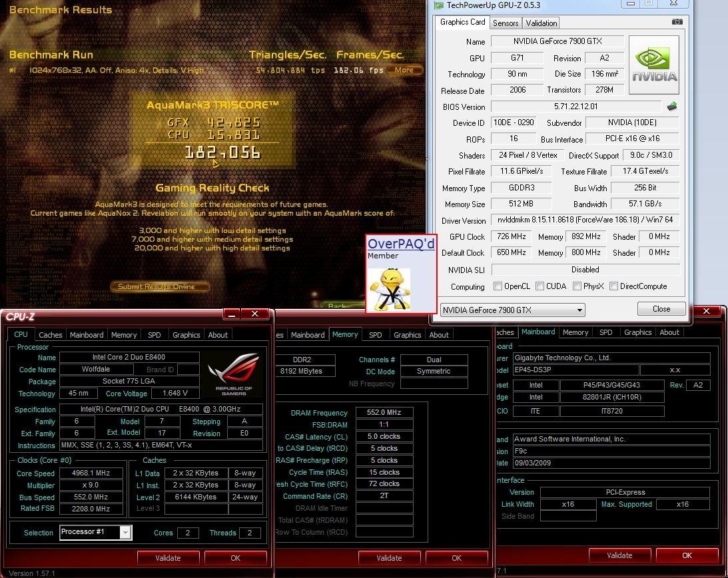Select the Graphics Card tab in GPU-Z
This screenshot has width=728, height=578.
[462, 22]
